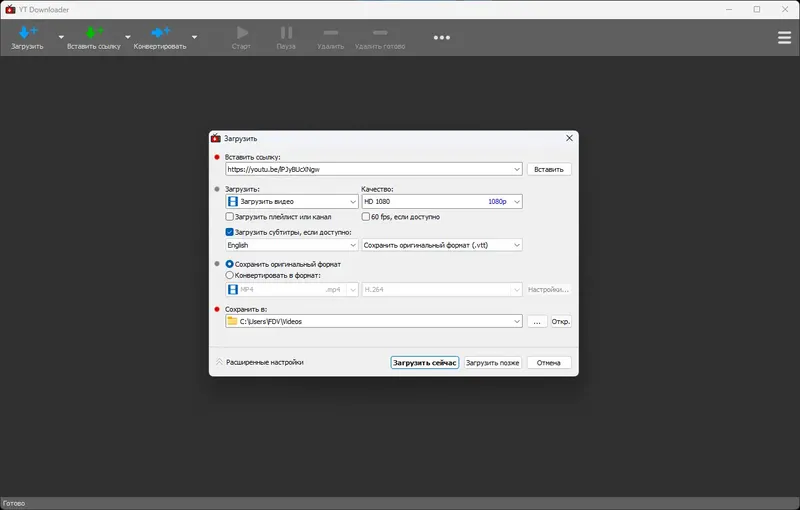Image resolution: width=800 pixels, height=510 pixels.
Task: Click the YT Downloader title bar app icon
Action: pyautogui.click(x=10, y=9)
